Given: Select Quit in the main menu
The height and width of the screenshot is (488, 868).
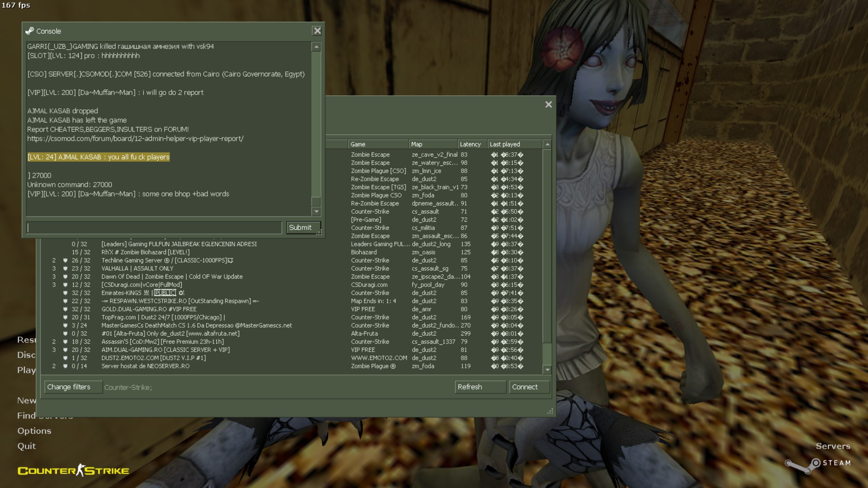Looking at the screenshot, I should pos(27,446).
